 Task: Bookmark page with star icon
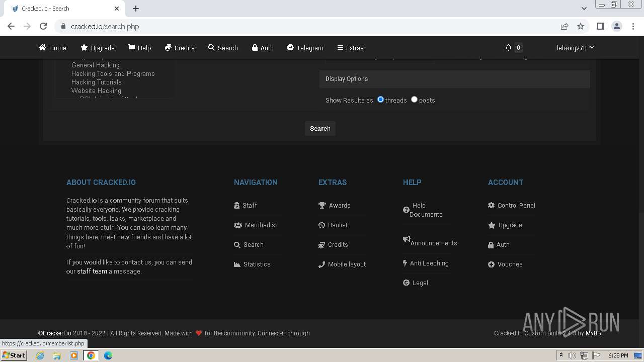coord(581,26)
